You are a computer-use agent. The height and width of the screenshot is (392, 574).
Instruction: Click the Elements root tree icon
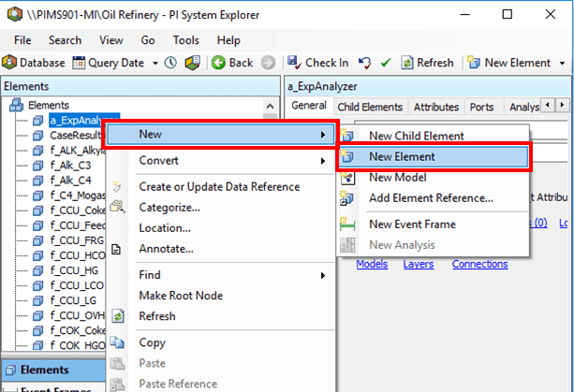coord(17,105)
